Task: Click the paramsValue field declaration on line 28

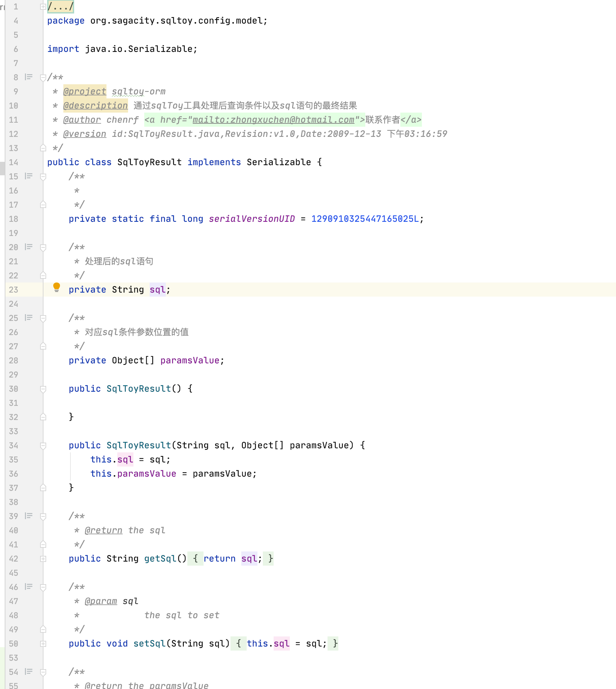Action: pos(189,360)
